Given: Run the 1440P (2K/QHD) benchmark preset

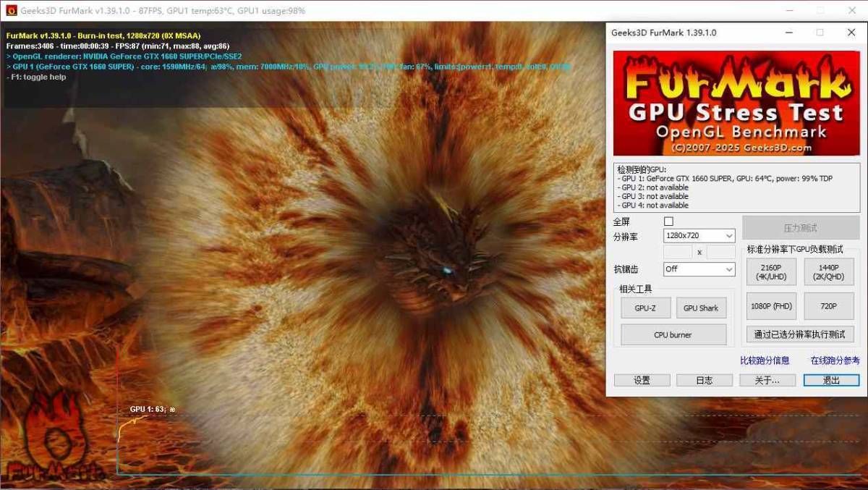Looking at the screenshot, I should coord(829,272).
